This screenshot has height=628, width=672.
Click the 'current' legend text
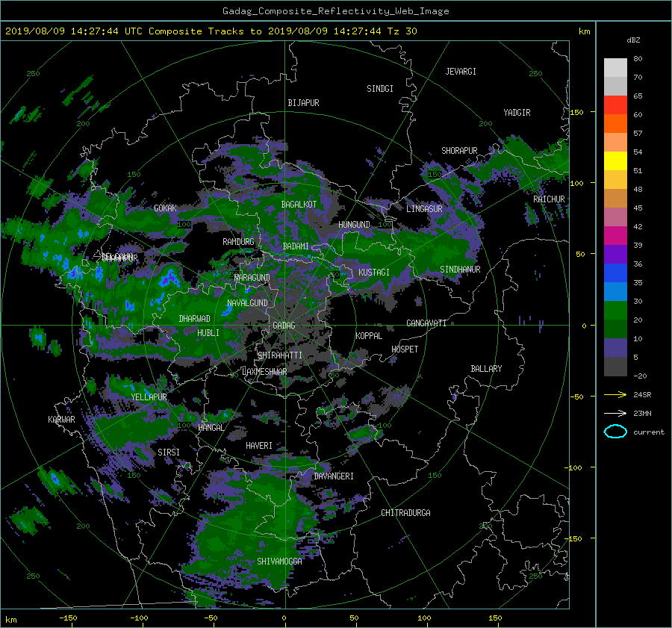click(x=649, y=432)
